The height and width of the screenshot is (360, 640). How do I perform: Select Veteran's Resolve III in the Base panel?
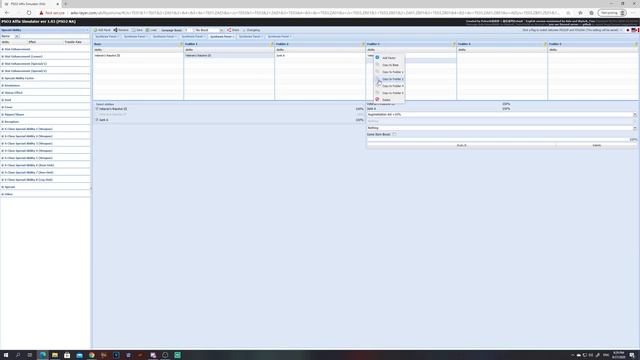(x=138, y=56)
